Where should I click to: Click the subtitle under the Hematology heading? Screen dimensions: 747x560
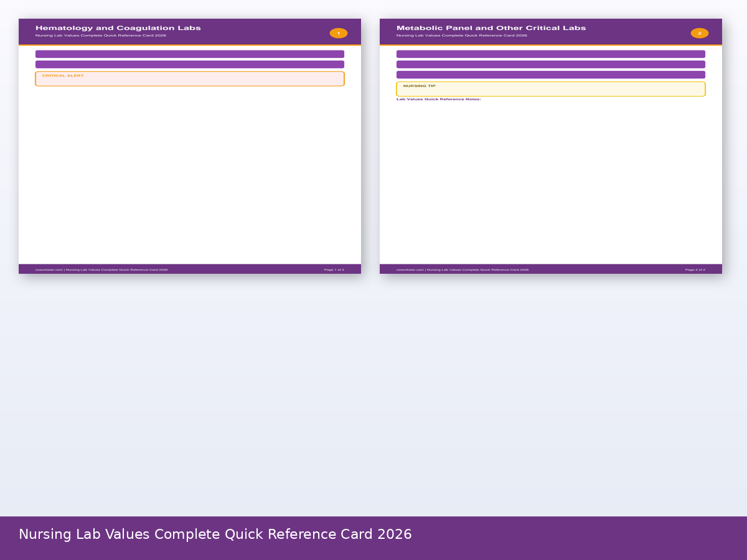pyautogui.click(x=100, y=35)
